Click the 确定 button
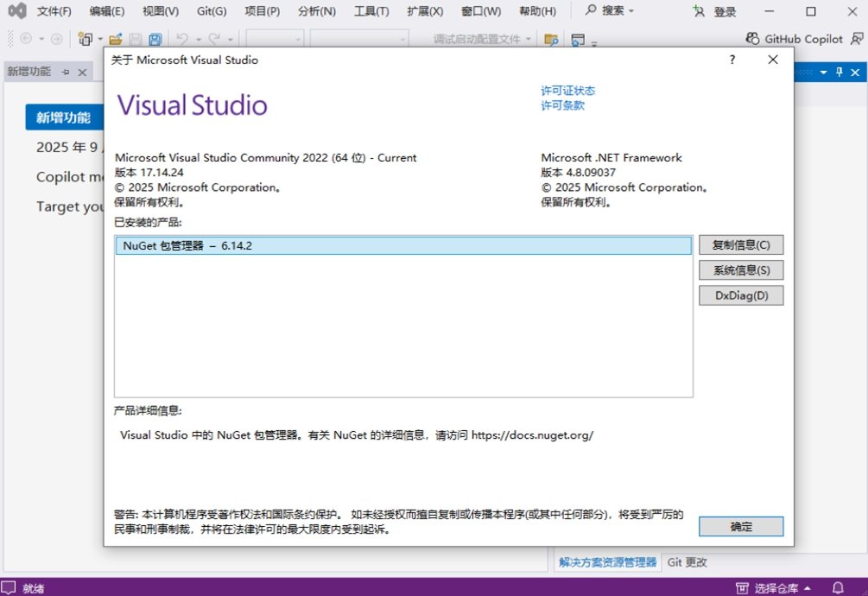This screenshot has height=596, width=868. [x=741, y=526]
